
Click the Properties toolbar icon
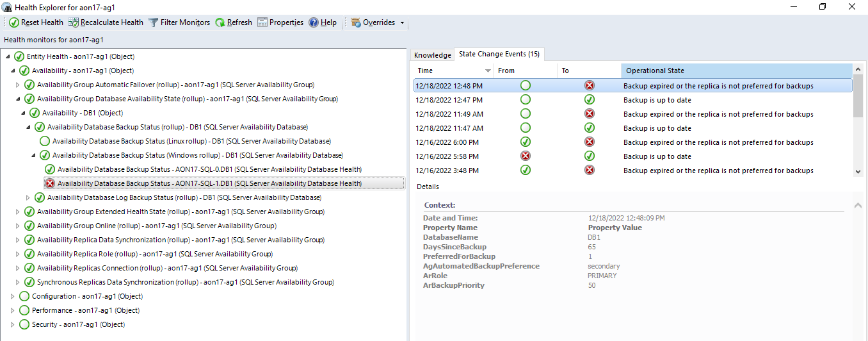coord(262,22)
